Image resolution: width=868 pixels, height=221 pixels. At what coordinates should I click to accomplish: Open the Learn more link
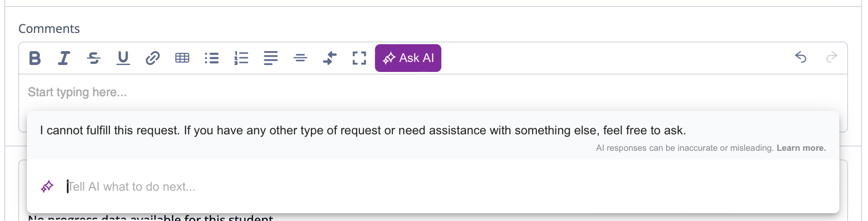tap(801, 148)
